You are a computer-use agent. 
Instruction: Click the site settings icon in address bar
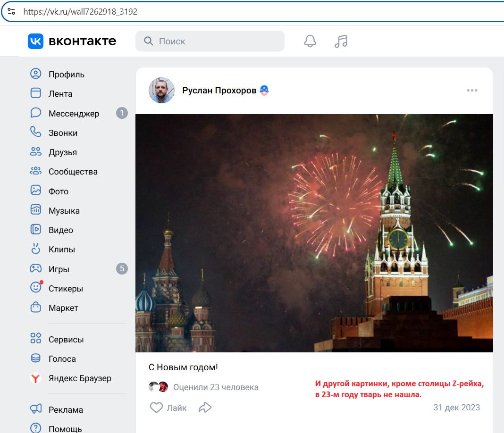[x=11, y=12]
